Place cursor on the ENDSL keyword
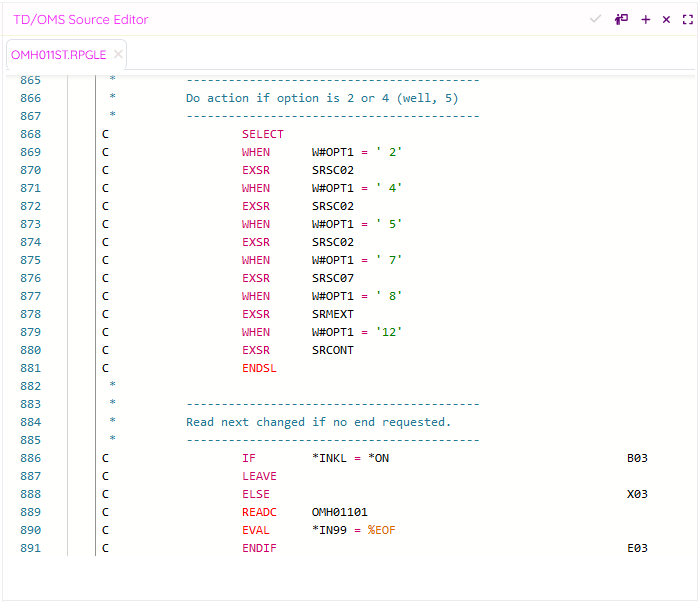698x602 pixels. click(259, 368)
